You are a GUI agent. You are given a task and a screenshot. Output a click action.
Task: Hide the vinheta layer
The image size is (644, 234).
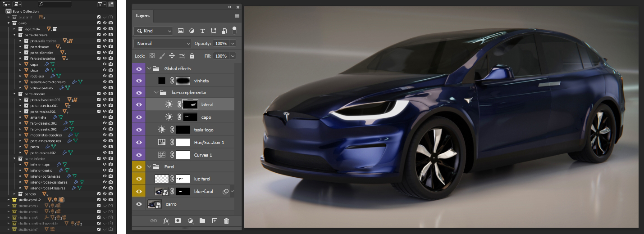139,81
